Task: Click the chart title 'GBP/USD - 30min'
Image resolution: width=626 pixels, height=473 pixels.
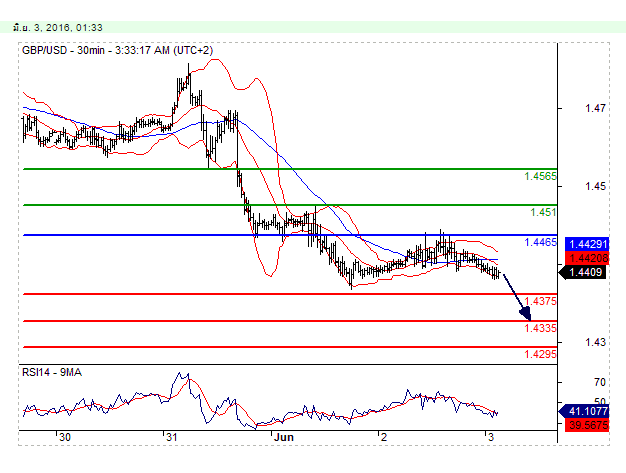Action: [x=63, y=50]
